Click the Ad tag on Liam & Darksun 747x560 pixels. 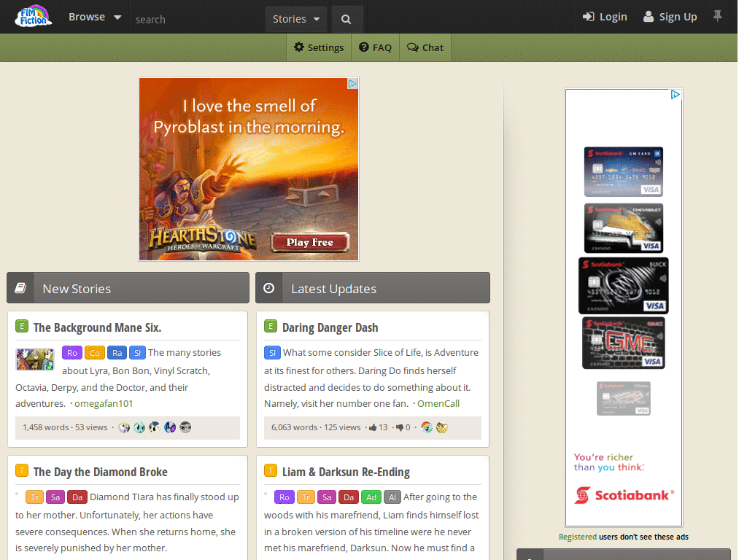[371, 497]
